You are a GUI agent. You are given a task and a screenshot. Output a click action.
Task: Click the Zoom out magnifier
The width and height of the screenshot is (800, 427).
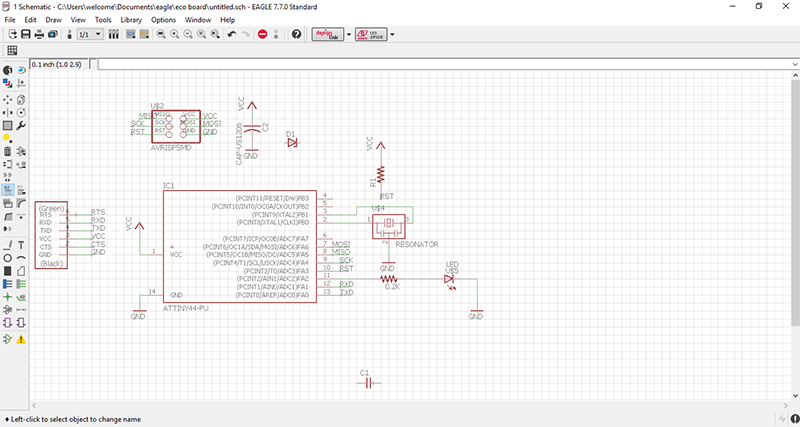[x=188, y=34]
